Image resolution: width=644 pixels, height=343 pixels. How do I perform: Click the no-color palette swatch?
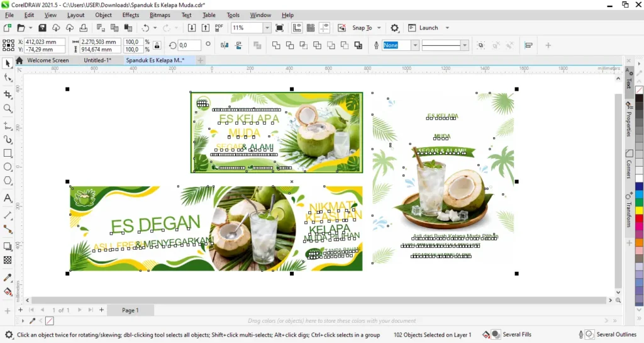[640, 90]
